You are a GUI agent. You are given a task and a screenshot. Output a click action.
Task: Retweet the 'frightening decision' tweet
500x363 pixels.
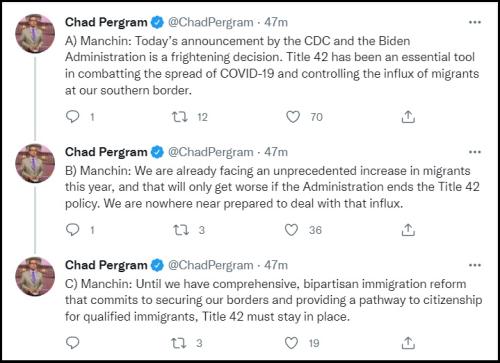coord(180,117)
